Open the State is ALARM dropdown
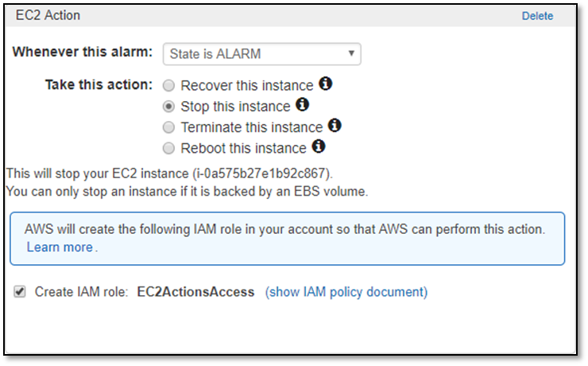Image resolution: width=588 pixels, height=366 pixels. (261, 54)
